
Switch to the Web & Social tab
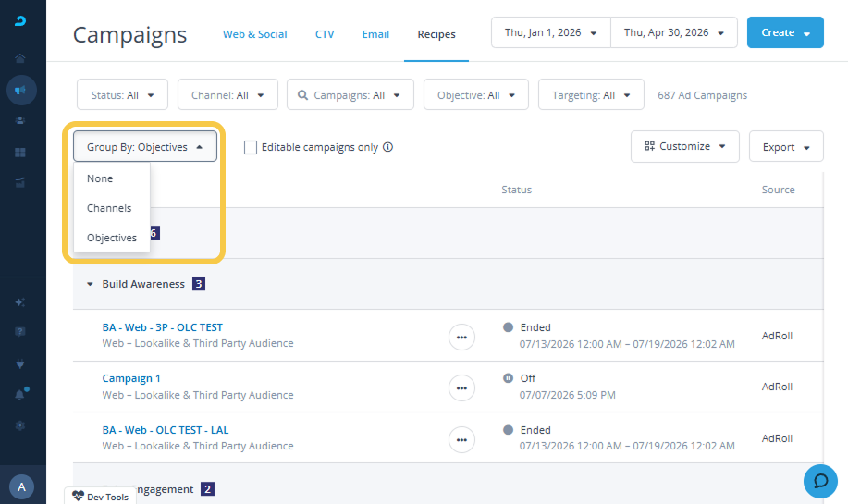coord(254,34)
